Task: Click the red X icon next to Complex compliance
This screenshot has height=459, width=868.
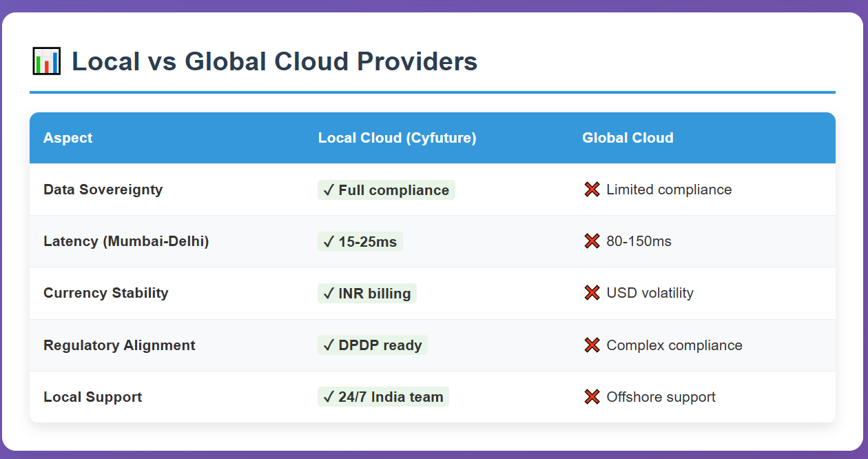Action: (x=592, y=345)
